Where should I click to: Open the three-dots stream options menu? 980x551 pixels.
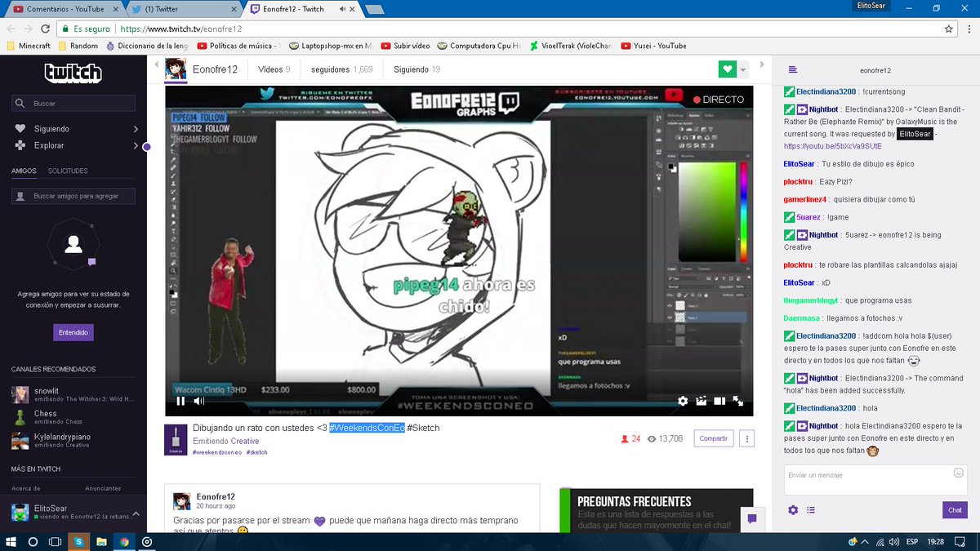coord(746,438)
